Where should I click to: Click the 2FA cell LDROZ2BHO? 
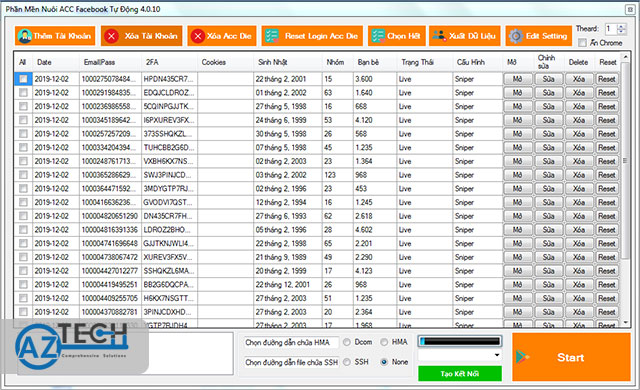(x=169, y=230)
